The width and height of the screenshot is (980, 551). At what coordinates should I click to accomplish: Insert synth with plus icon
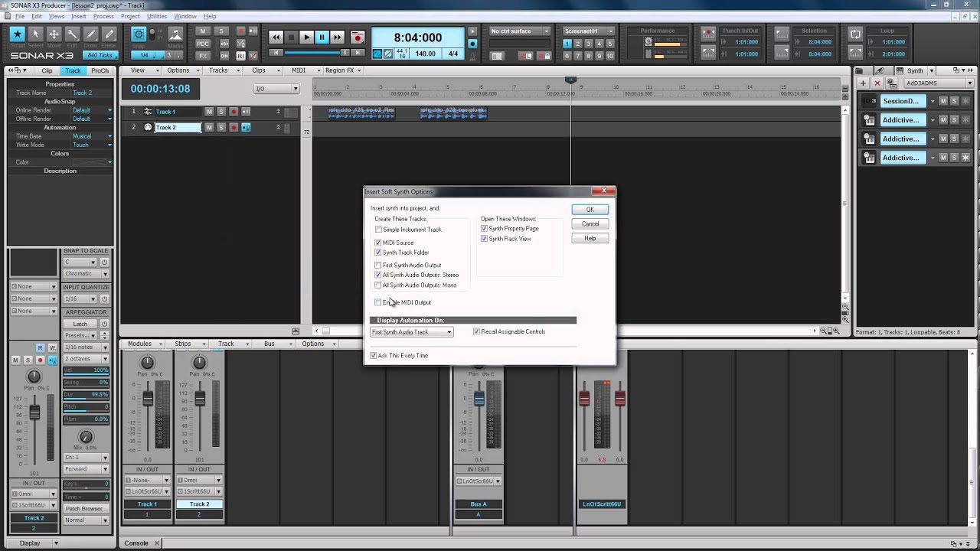click(x=863, y=83)
